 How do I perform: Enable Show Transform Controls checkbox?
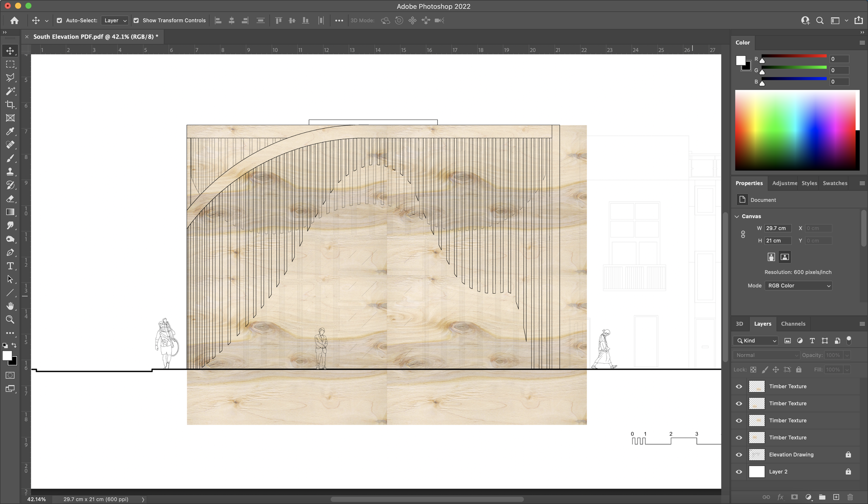(136, 20)
